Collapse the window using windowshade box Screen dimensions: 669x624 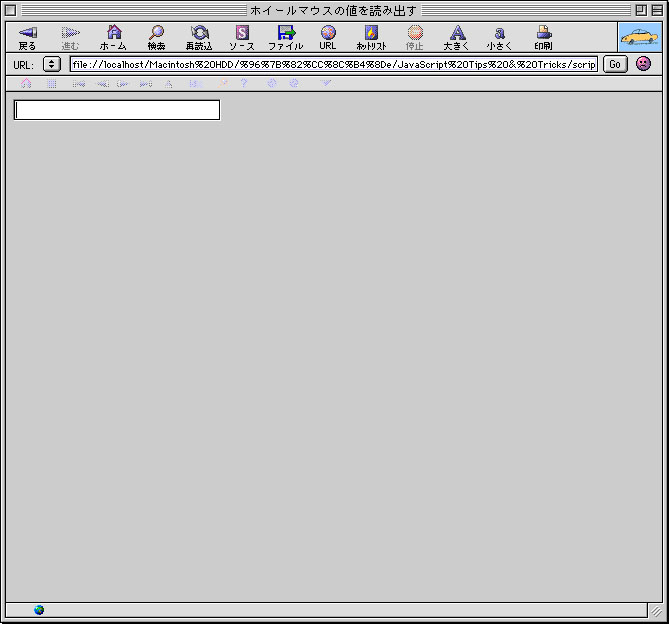pyautogui.click(x=657, y=10)
